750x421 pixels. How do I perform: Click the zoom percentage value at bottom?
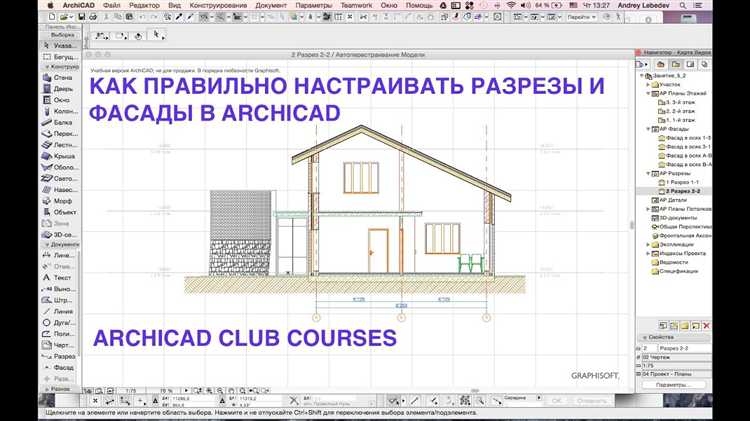tap(165, 391)
